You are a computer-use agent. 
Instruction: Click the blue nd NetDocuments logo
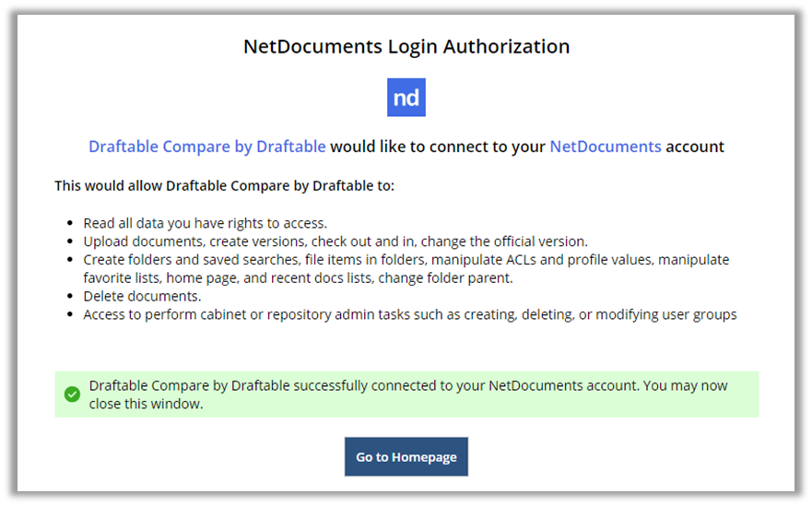click(x=406, y=98)
